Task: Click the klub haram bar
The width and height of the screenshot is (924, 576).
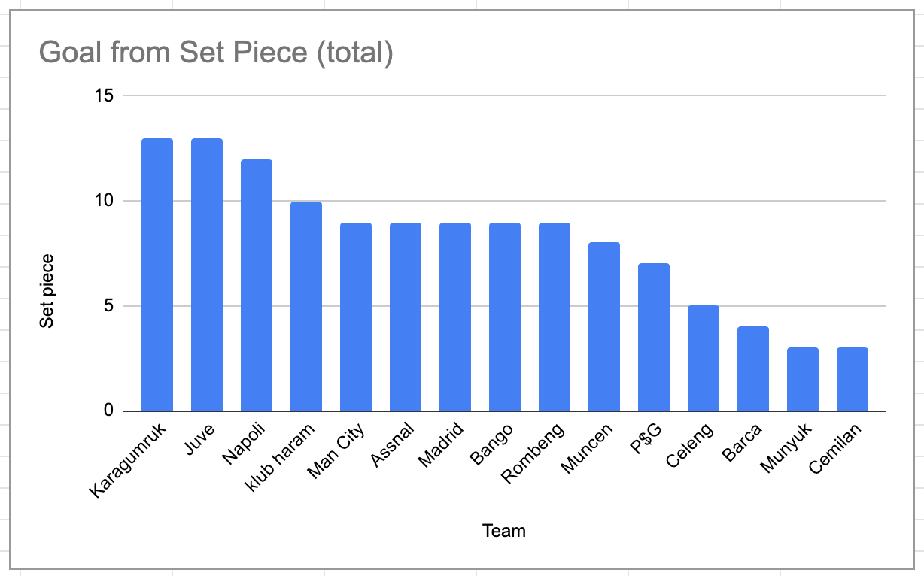Action: click(x=306, y=307)
